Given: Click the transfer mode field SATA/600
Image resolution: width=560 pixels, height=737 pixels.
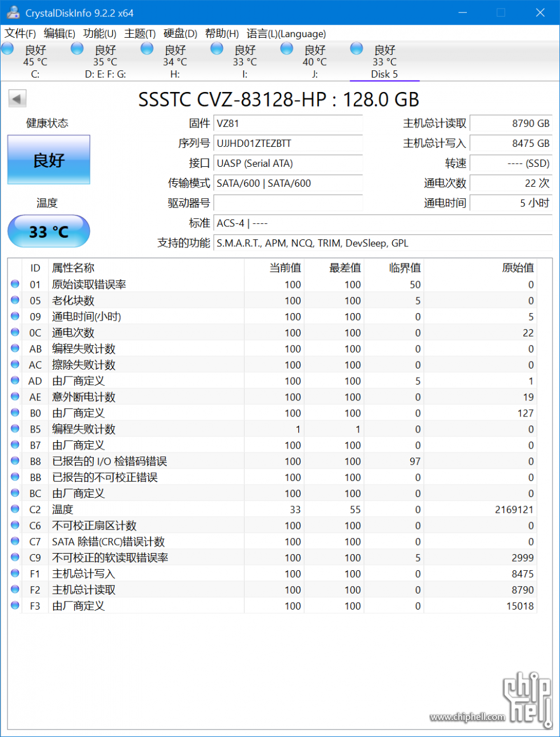Looking at the screenshot, I should click(x=288, y=183).
